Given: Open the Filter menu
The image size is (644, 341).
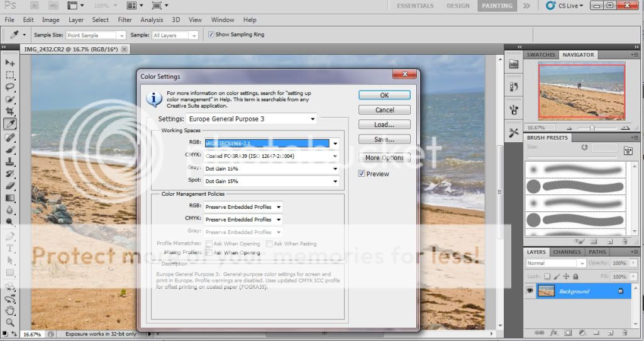Looking at the screenshot, I should click(125, 20).
